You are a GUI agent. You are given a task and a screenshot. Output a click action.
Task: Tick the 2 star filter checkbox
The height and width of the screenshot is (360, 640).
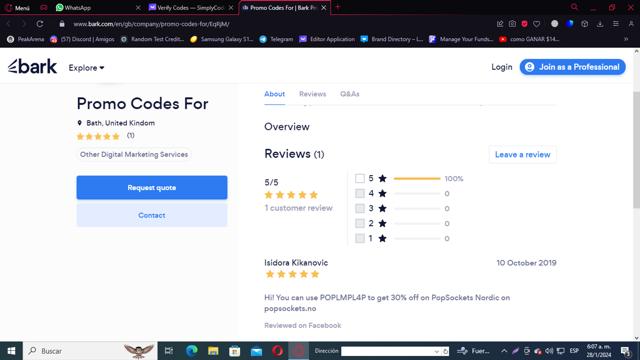pyautogui.click(x=360, y=223)
